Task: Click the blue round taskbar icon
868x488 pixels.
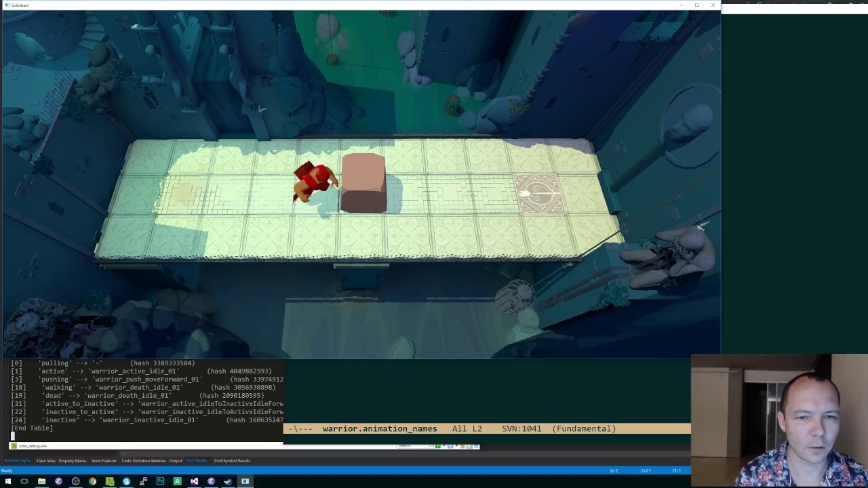Action: 126,481
